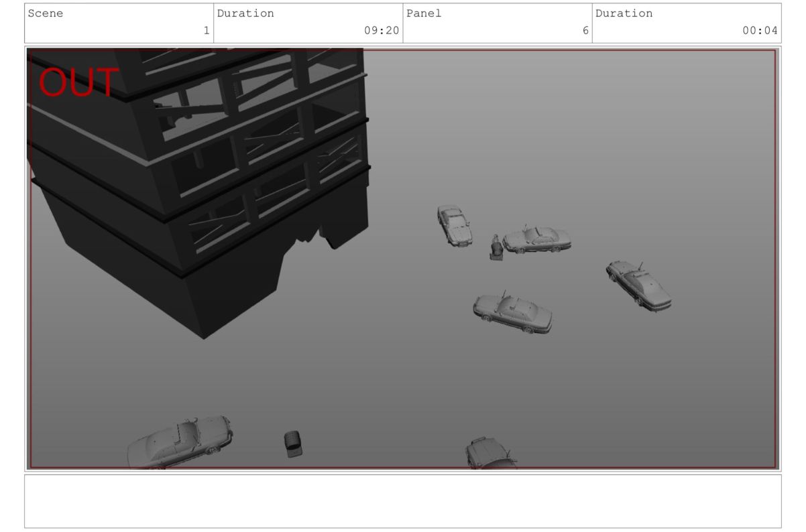Screen dimensions: 806x532
Task: Open the storyboard panel image
Action: point(403,259)
